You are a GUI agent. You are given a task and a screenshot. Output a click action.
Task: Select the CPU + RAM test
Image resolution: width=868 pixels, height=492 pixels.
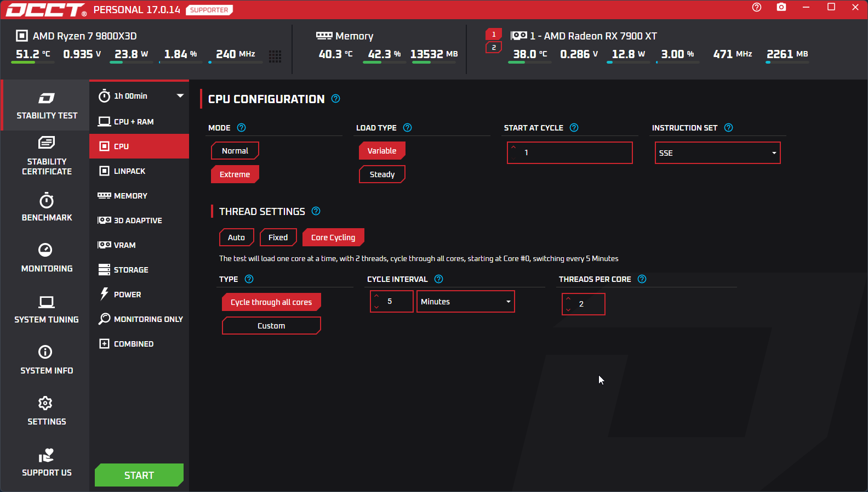click(139, 122)
